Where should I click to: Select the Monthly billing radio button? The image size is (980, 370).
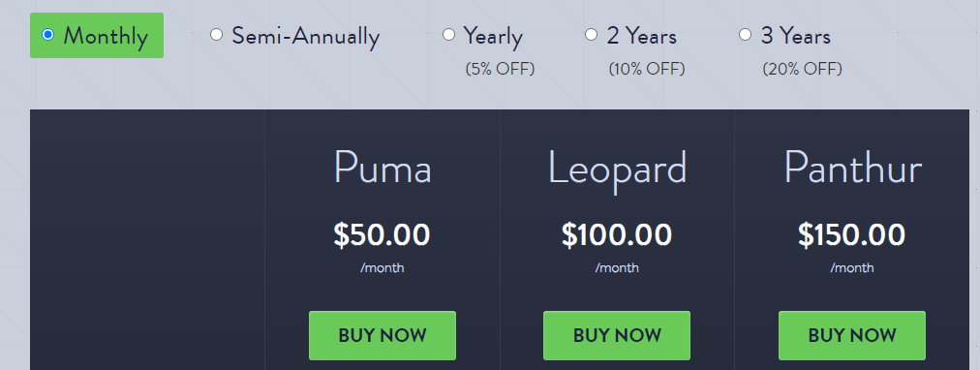pyautogui.click(x=47, y=35)
